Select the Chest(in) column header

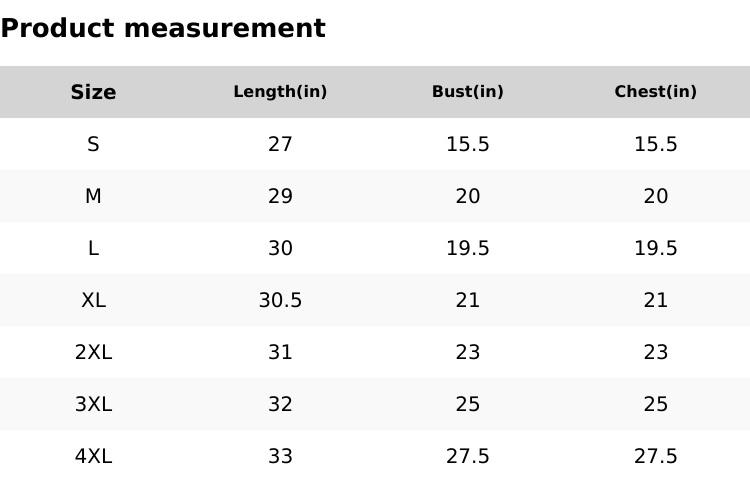pyautogui.click(x=655, y=92)
